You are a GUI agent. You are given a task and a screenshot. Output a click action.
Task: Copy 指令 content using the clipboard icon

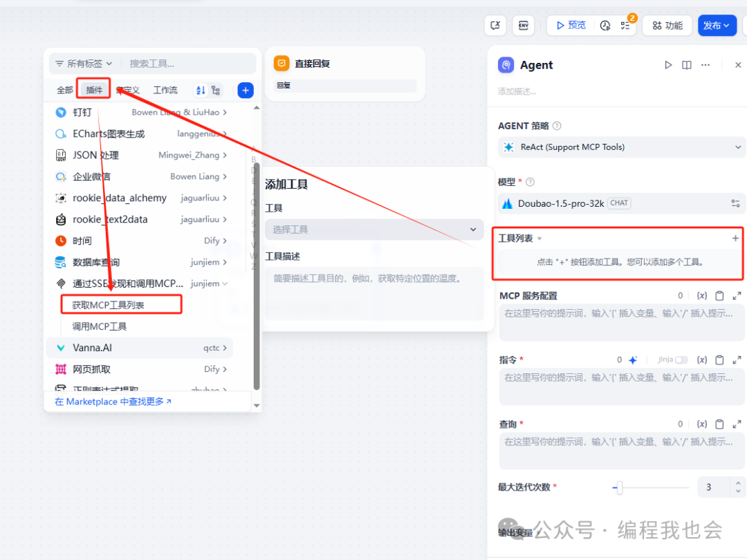pyautogui.click(x=719, y=360)
